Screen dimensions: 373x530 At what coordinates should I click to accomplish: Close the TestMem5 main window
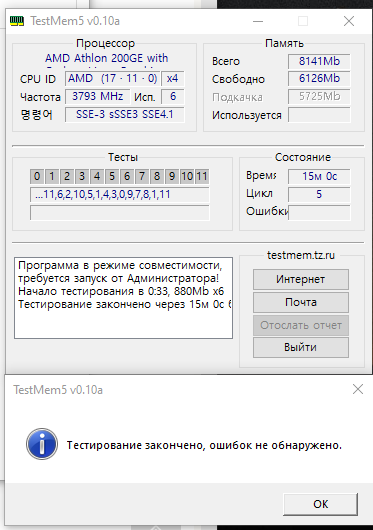pos(349,21)
